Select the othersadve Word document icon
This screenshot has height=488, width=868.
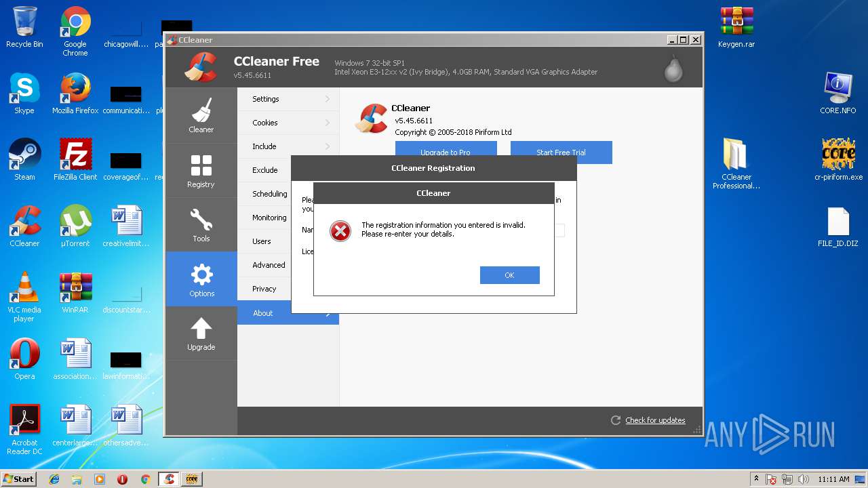point(126,426)
